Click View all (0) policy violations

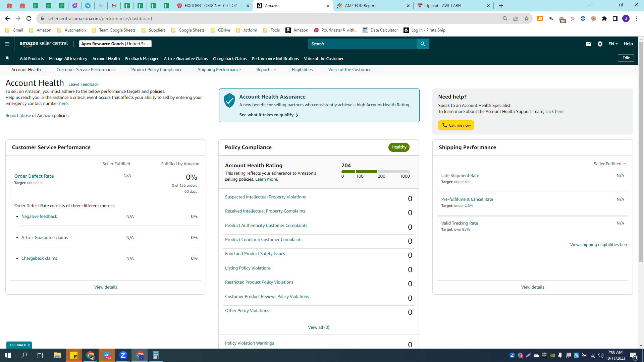coord(319,327)
